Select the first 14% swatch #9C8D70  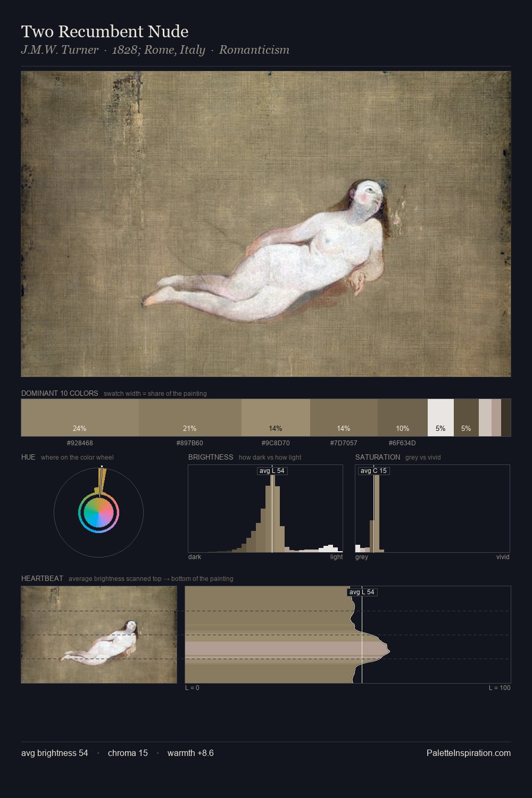click(x=276, y=418)
